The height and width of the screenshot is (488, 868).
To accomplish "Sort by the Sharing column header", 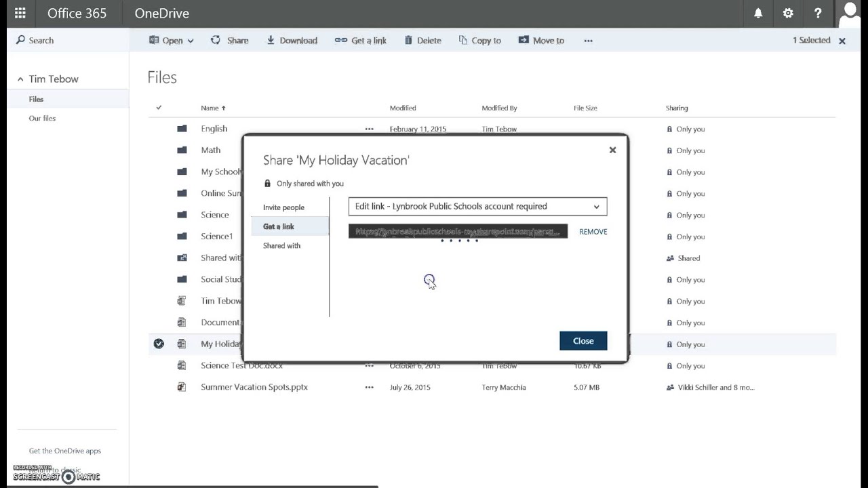I will pyautogui.click(x=677, y=108).
